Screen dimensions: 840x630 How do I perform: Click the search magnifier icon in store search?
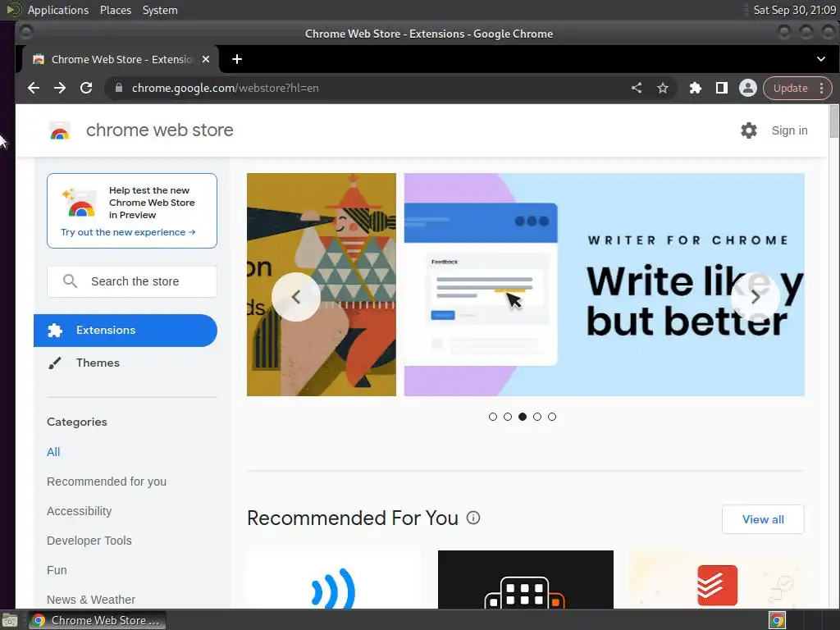pyautogui.click(x=71, y=281)
